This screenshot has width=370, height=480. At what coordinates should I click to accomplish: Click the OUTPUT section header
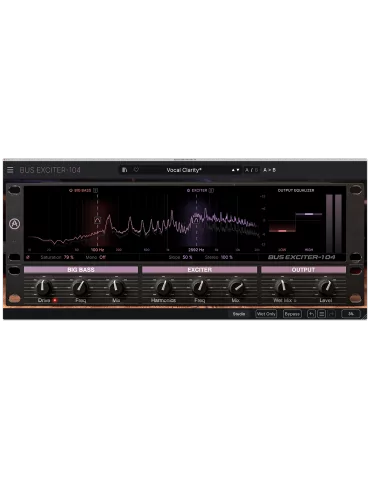(x=303, y=270)
